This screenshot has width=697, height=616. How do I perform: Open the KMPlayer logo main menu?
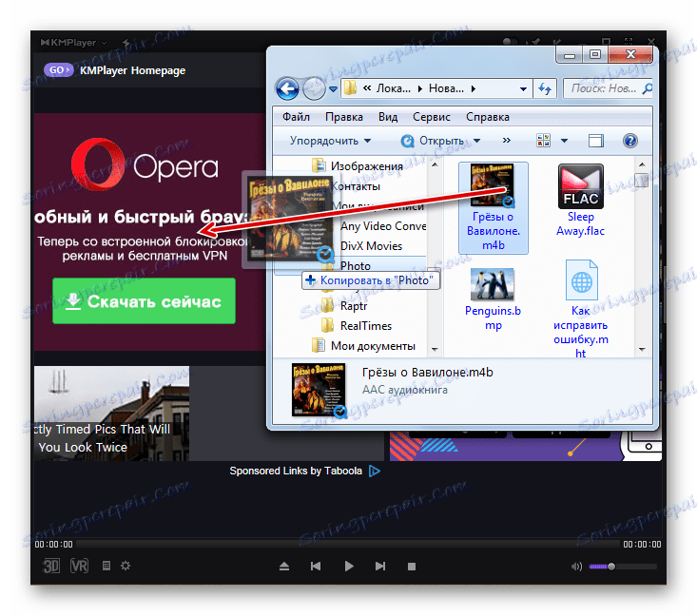[x=73, y=43]
